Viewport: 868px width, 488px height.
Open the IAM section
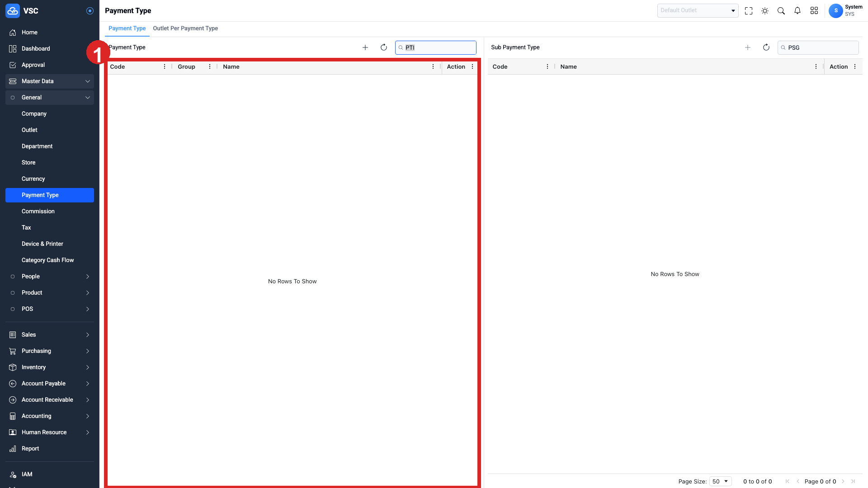click(50, 474)
